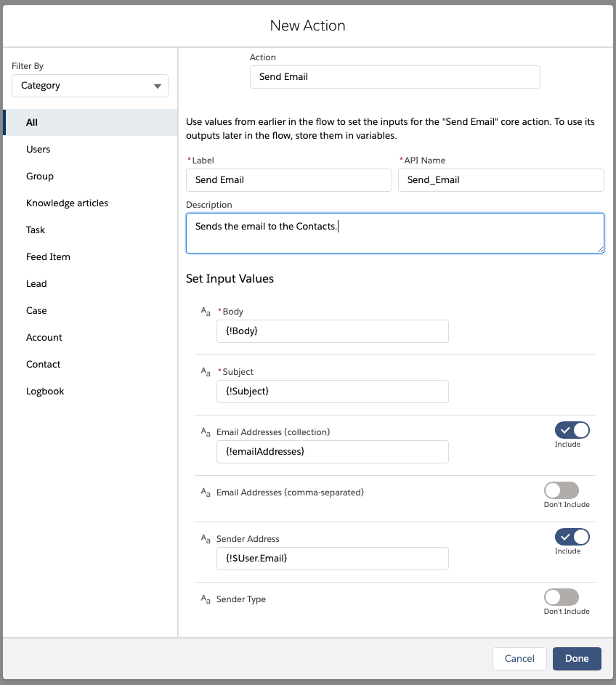Click the Description resize handle corner
The image size is (616, 685).
[x=600, y=249]
